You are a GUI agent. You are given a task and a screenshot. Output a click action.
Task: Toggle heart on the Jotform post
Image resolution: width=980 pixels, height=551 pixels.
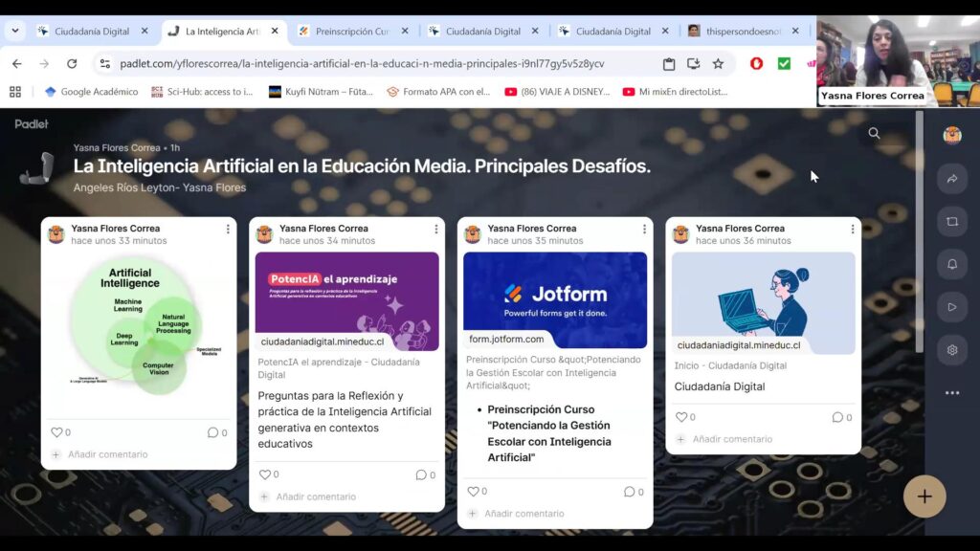(473, 492)
